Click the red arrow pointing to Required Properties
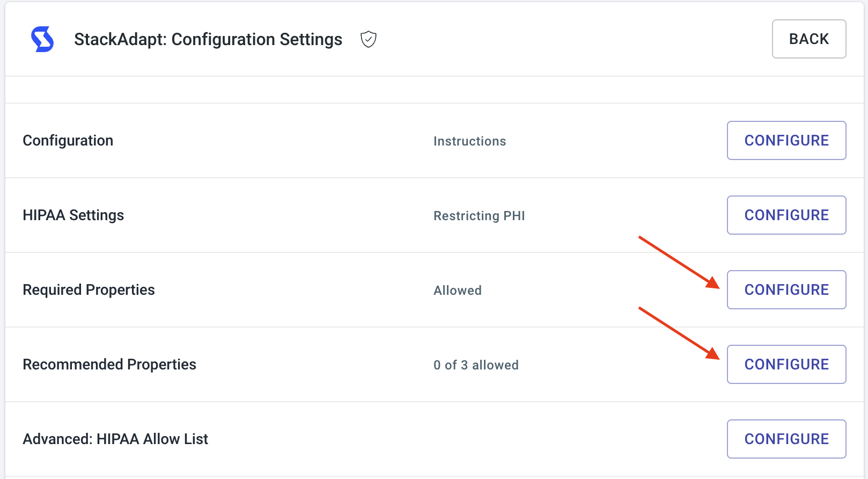868x479 pixels. pyautogui.click(x=679, y=263)
